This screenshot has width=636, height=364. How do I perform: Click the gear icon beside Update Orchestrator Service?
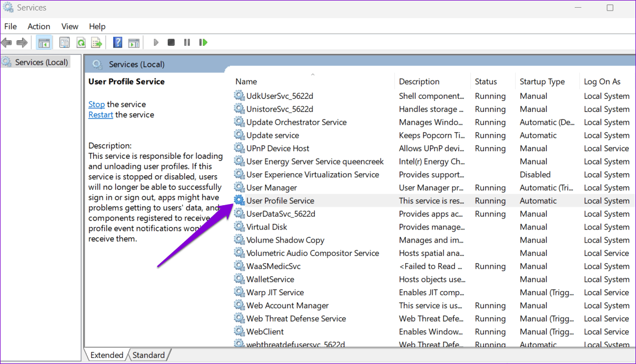[239, 122]
